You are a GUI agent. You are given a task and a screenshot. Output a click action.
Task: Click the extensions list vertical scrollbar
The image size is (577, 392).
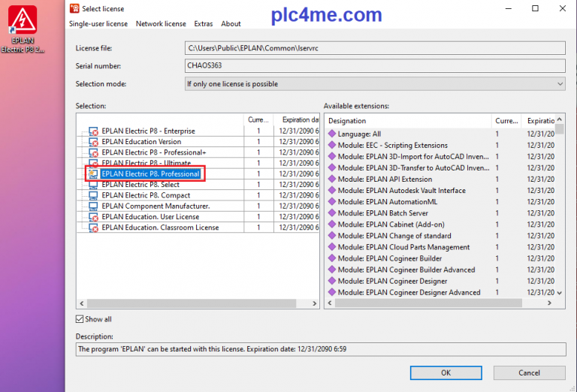(x=560, y=210)
